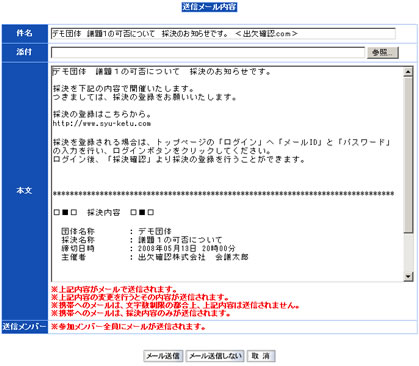Click the 添付 attachment path field
Viewport: 419px width, 366px height.
click(x=208, y=52)
